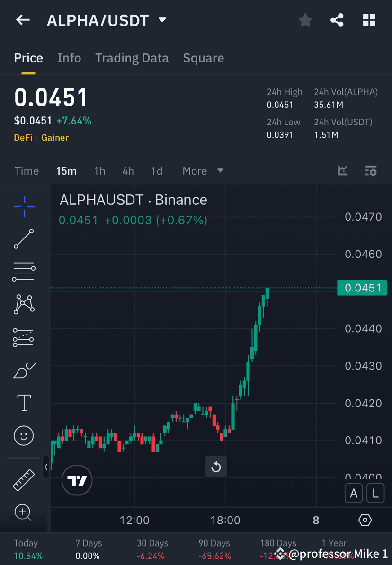Select the crosshair tool

coord(24,206)
